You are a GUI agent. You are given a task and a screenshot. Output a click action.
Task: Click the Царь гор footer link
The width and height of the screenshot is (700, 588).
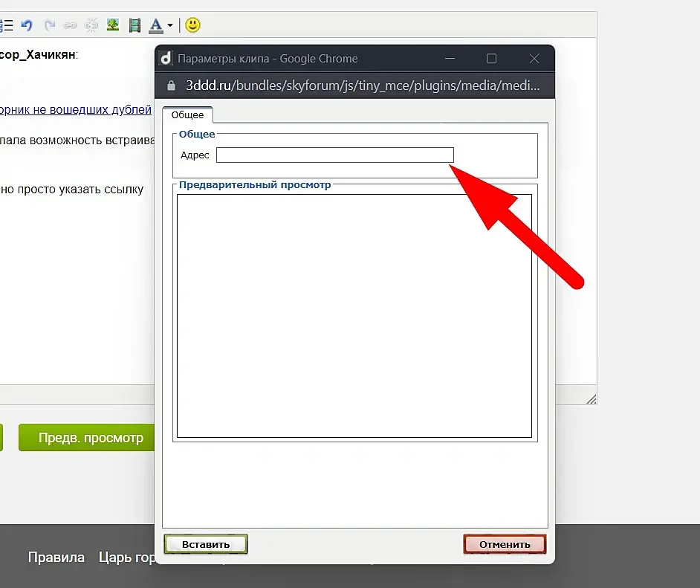point(127,558)
